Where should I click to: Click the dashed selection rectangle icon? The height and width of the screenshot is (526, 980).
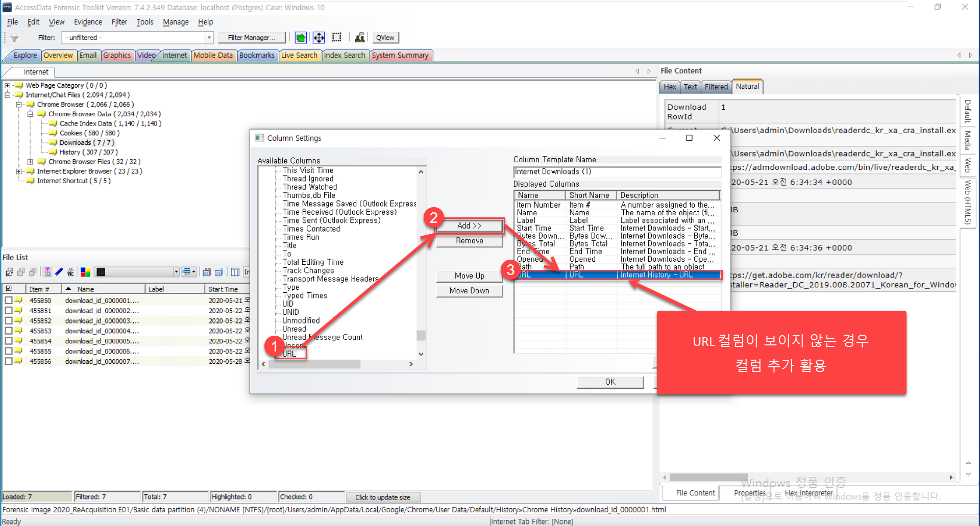click(337, 38)
